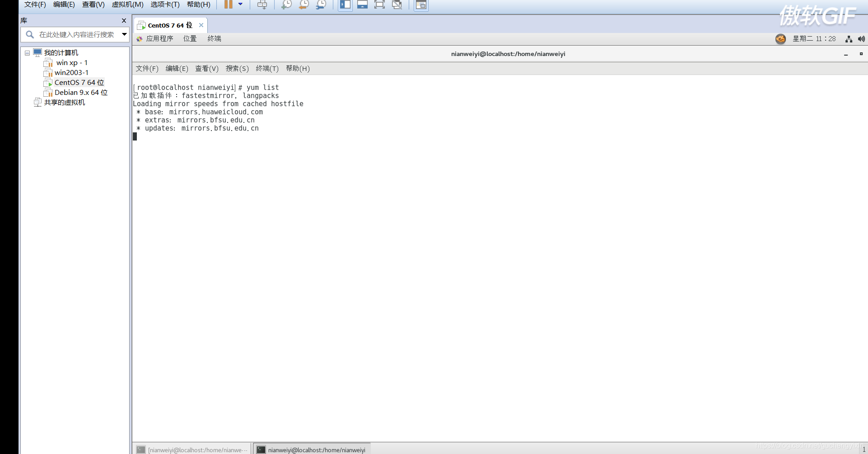Click the network status icon
This screenshot has height=454, width=868.
tap(849, 39)
